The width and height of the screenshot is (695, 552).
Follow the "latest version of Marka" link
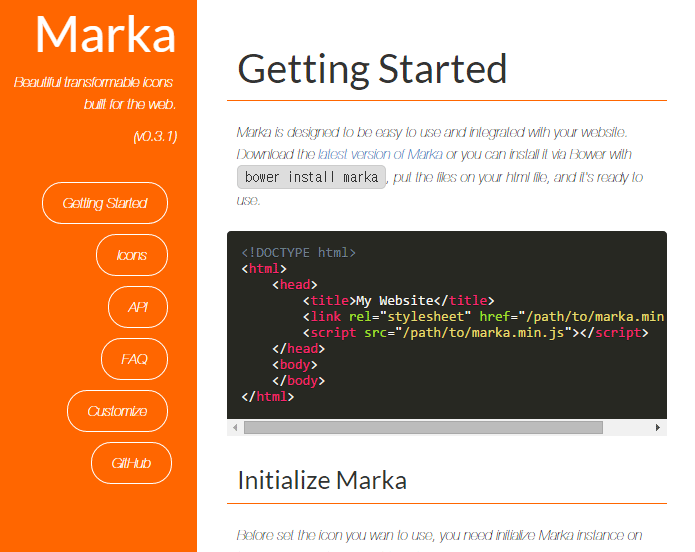point(380,154)
